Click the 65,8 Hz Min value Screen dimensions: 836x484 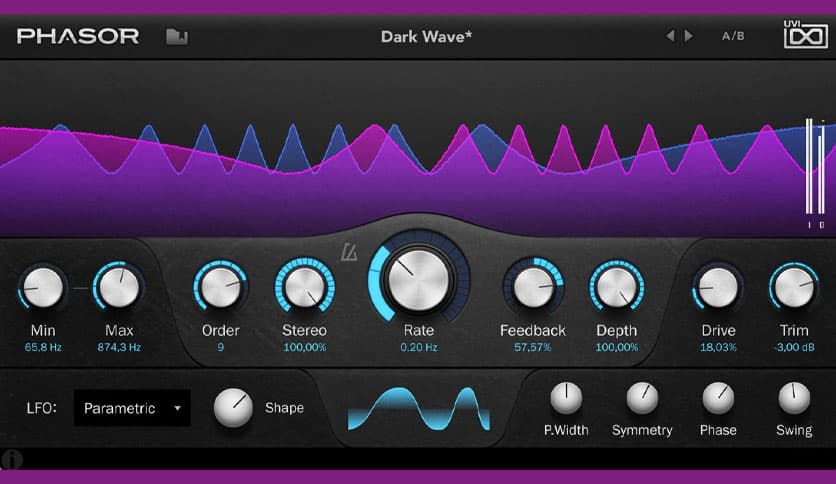43,348
